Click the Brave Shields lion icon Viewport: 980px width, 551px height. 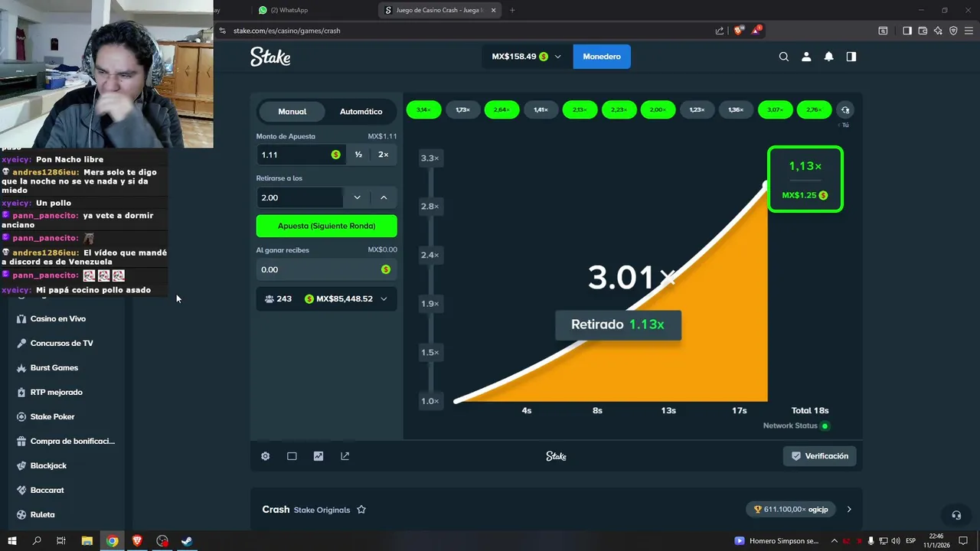point(738,31)
